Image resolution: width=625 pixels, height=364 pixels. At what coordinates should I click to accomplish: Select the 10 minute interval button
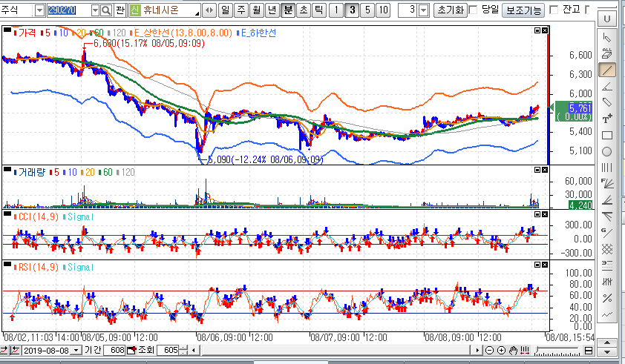coord(383,10)
